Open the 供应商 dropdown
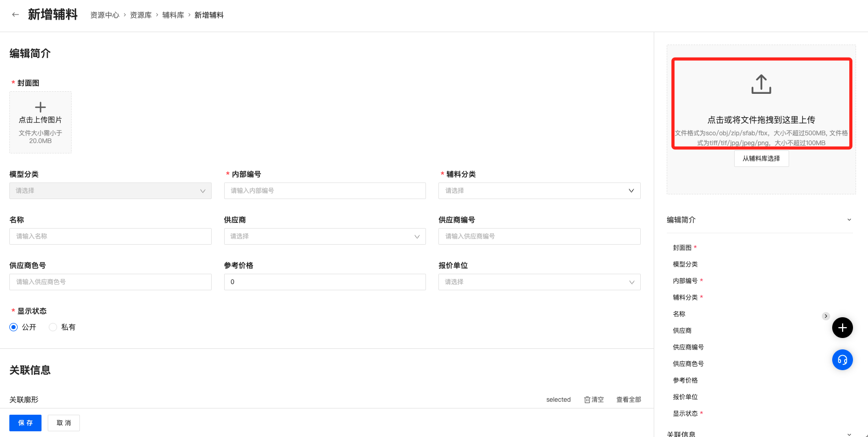The width and height of the screenshot is (868, 437). coord(324,236)
